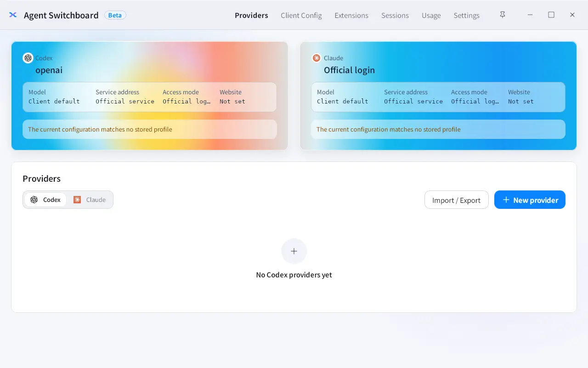Image resolution: width=588 pixels, height=368 pixels.
Task: Click the Providers section heading
Action: tap(42, 178)
